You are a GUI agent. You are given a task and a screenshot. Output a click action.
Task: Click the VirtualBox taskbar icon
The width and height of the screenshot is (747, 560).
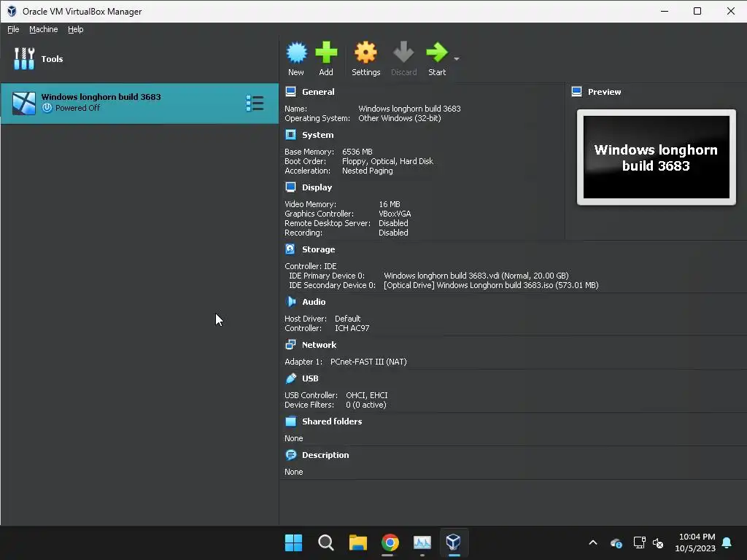click(x=454, y=542)
